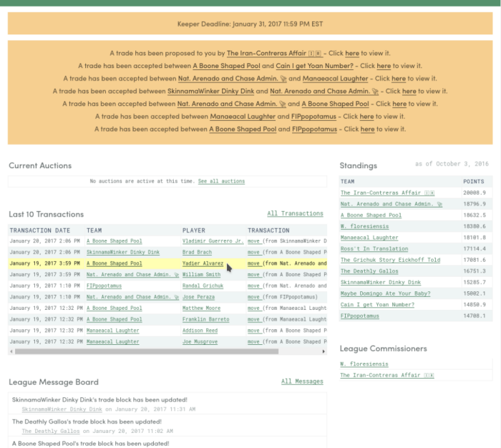Open The Grichuk Story Eickhoff Told in Standings
Screen dimensions: 501x448
tap(390, 260)
